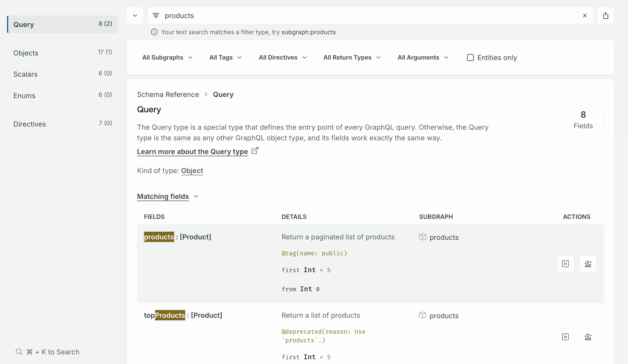628x364 pixels.
Task: Click the share/export icon button
Action: (x=605, y=15)
